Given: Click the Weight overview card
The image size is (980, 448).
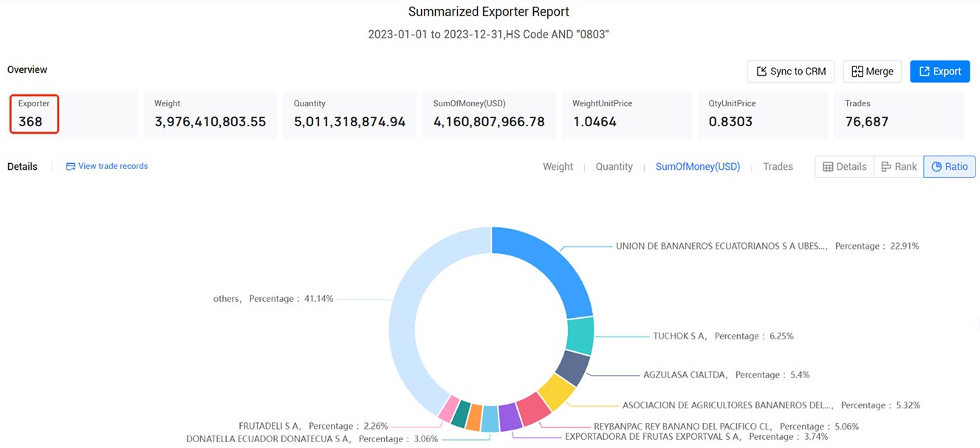Looking at the screenshot, I should click(210, 114).
